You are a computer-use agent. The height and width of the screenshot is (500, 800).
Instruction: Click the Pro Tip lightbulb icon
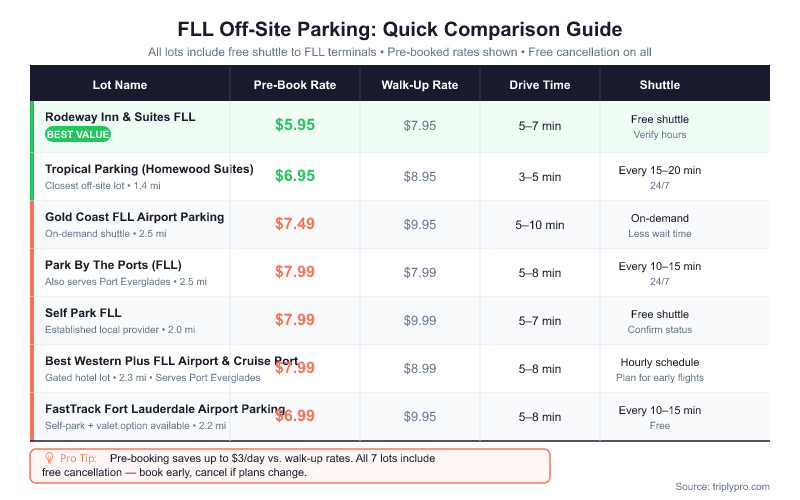(x=50, y=457)
